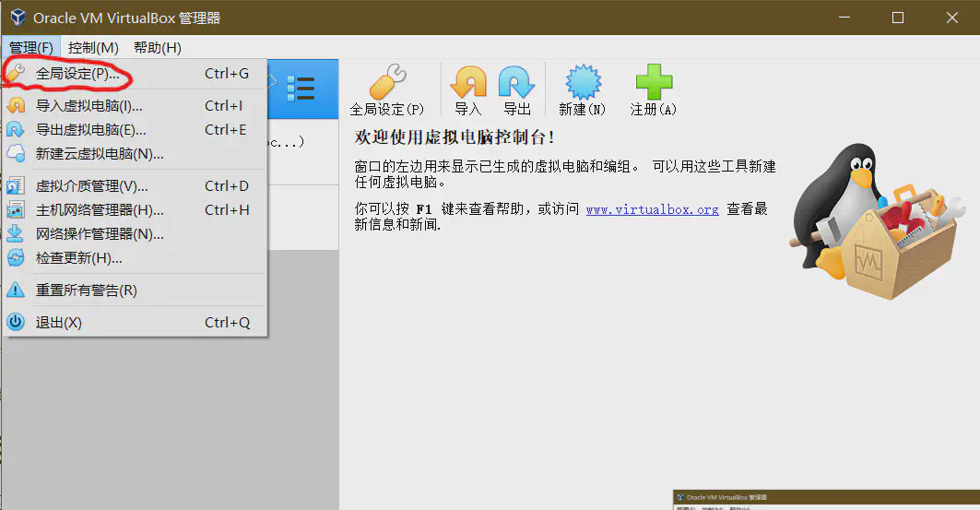The height and width of the screenshot is (510, 980).
Task: Click the 注册(A) green plus button
Action: pos(653,90)
